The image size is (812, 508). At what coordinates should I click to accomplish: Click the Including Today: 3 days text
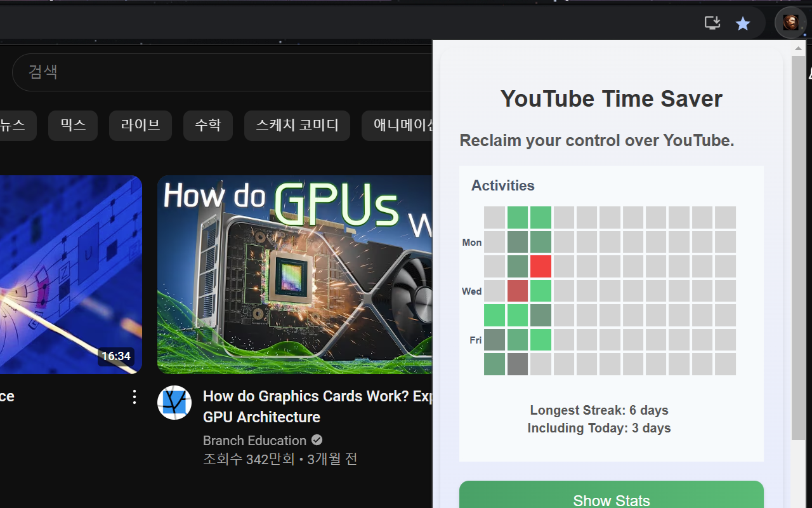599,428
